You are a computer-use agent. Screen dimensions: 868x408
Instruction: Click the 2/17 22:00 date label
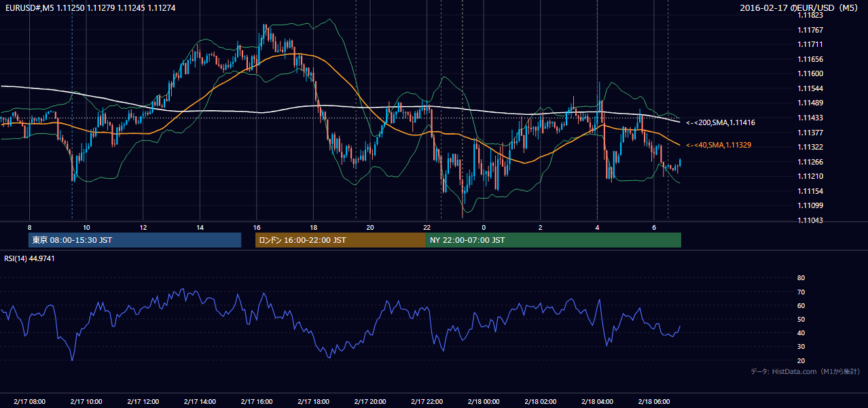pos(427,401)
